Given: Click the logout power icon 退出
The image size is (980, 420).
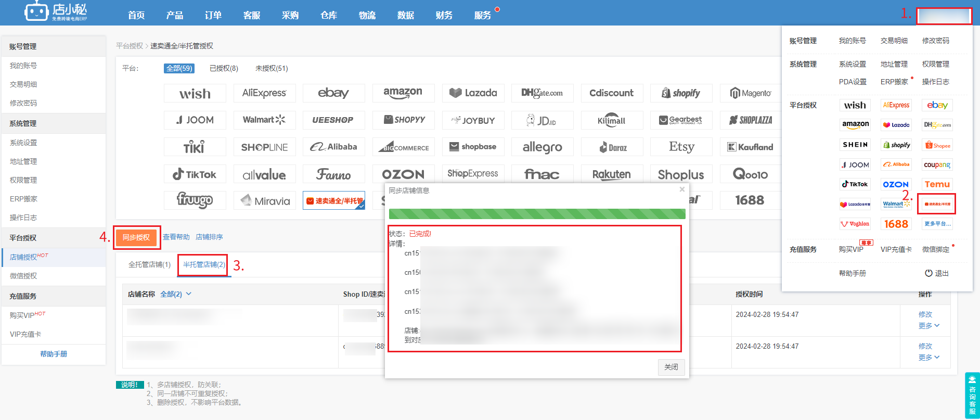Looking at the screenshot, I should pyautogui.click(x=929, y=273).
